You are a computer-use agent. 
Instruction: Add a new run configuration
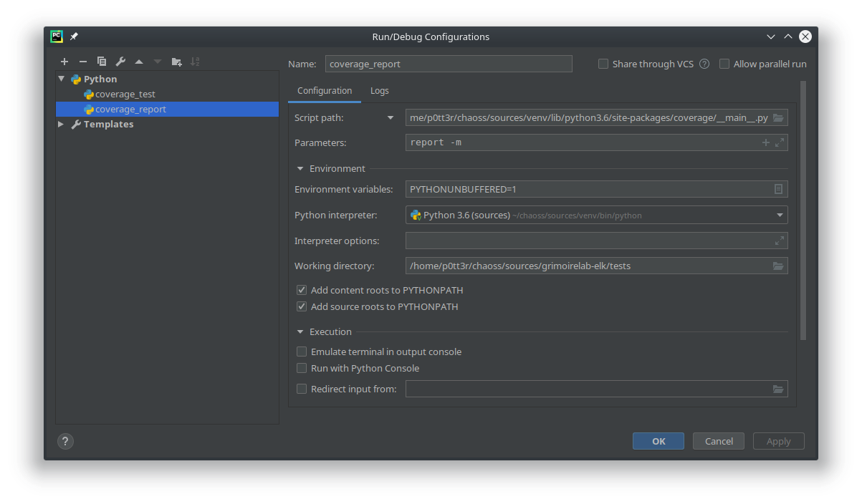[64, 62]
